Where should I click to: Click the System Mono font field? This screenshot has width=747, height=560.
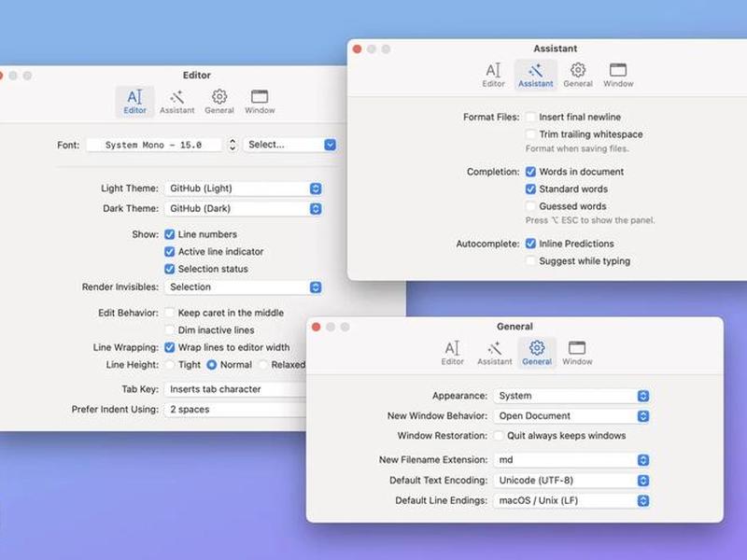click(x=154, y=145)
